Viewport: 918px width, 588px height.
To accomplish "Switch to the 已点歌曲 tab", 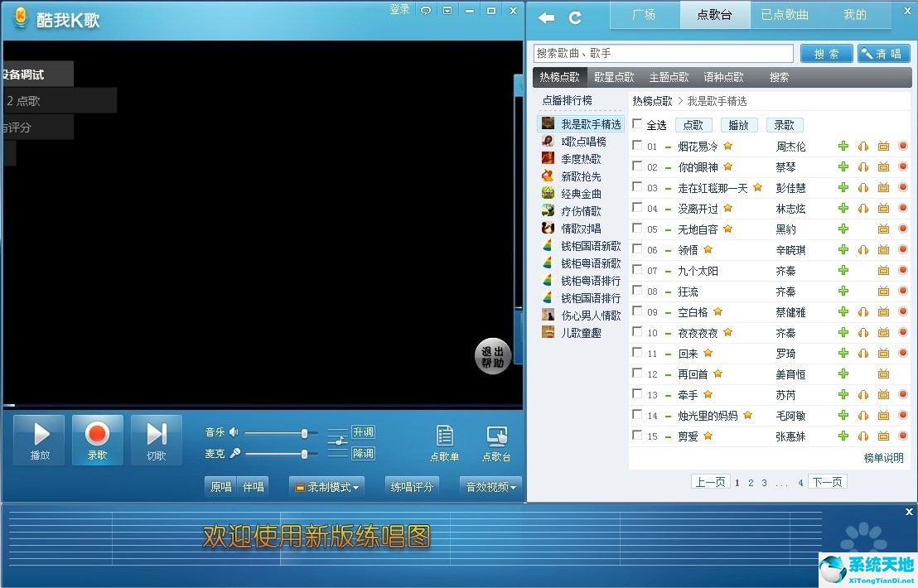I will 785,15.
